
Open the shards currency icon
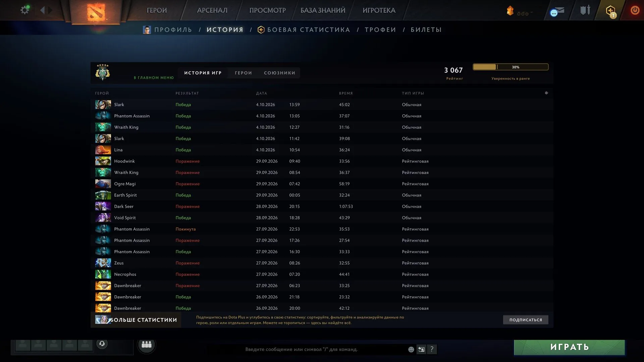tap(510, 10)
